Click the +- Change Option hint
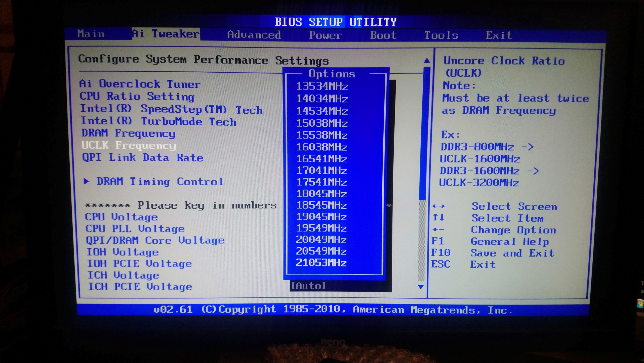The width and height of the screenshot is (644, 363). coord(494,230)
